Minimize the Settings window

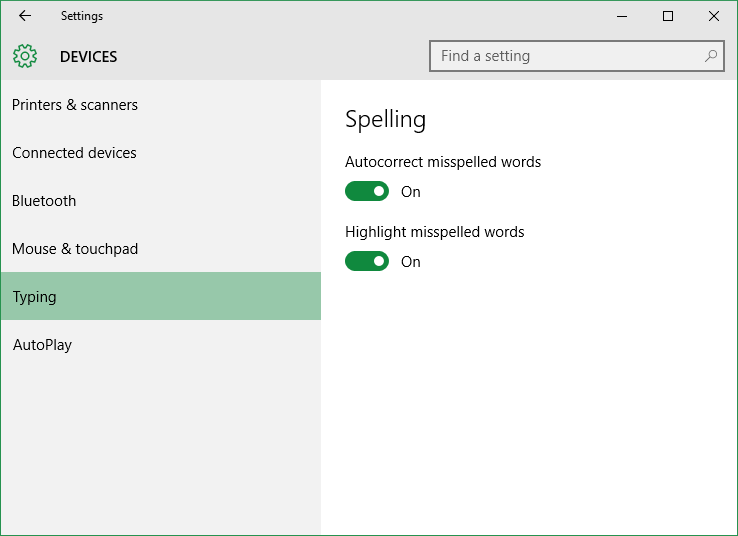click(622, 16)
